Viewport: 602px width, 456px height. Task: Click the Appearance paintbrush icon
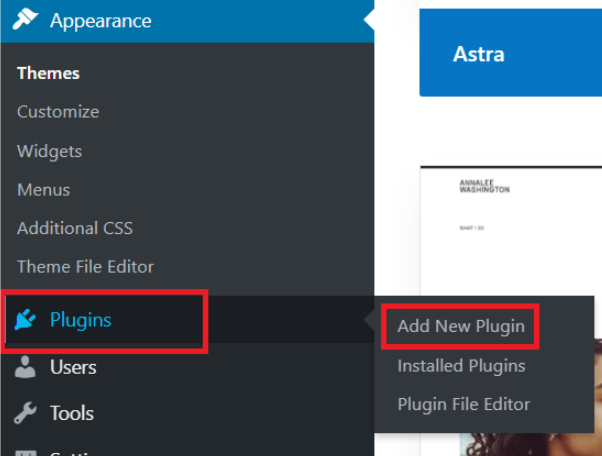click(x=26, y=20)
